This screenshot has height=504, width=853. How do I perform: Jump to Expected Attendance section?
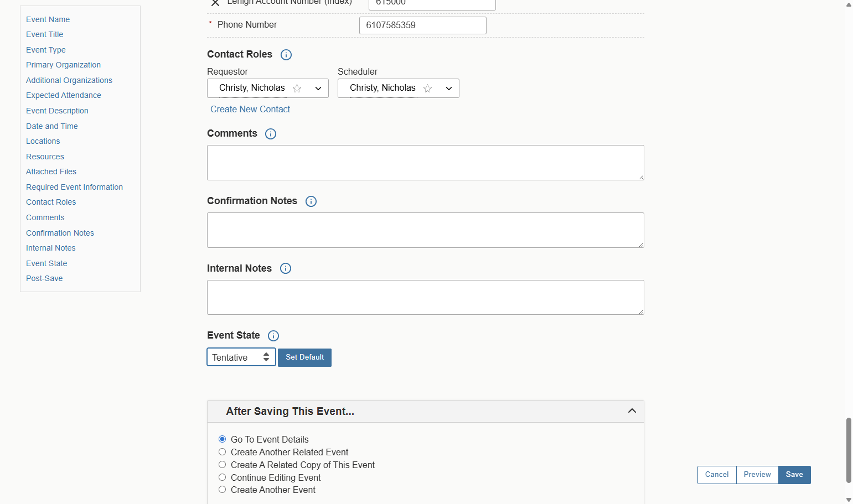64,95
